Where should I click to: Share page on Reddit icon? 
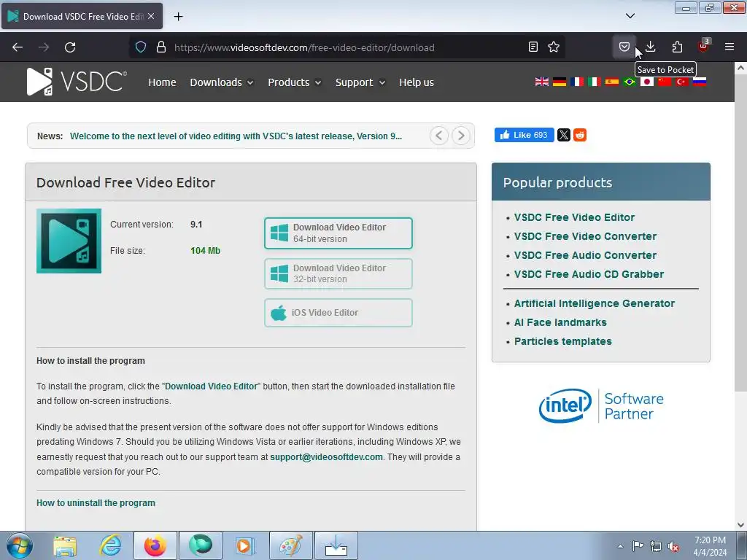(580, 135)
